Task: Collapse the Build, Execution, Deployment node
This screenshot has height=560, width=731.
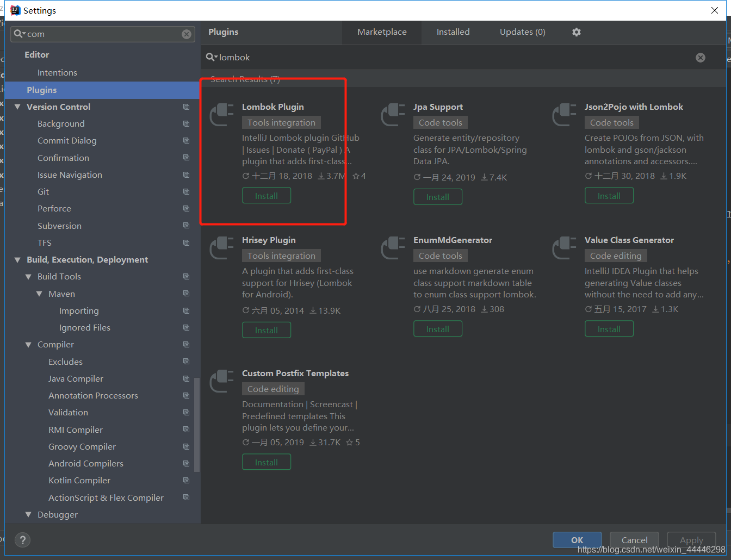Action: click(17, 260)
